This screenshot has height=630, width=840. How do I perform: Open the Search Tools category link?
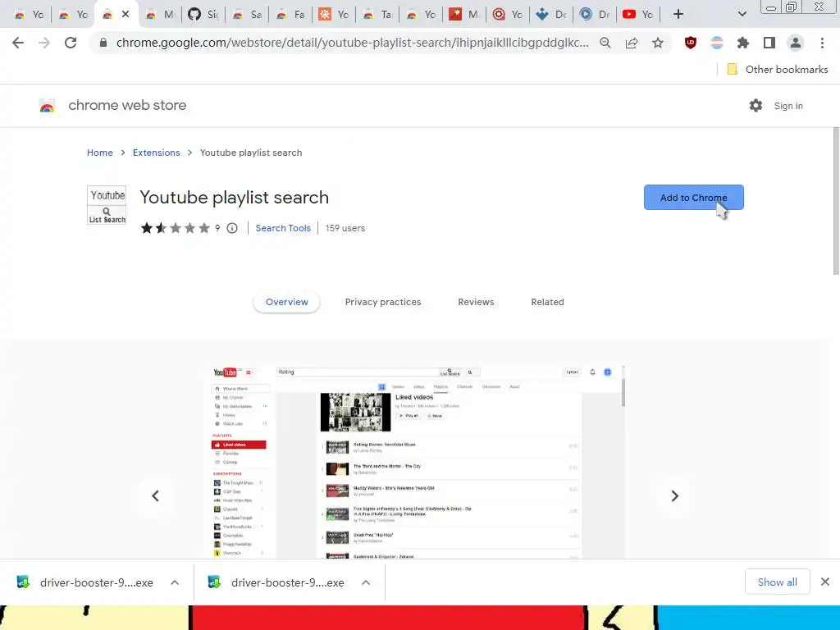point(283,228)
